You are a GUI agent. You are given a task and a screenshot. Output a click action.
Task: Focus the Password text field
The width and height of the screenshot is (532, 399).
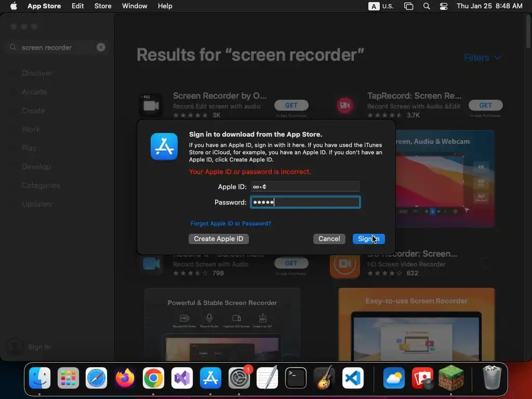click(x=305, y=202)
